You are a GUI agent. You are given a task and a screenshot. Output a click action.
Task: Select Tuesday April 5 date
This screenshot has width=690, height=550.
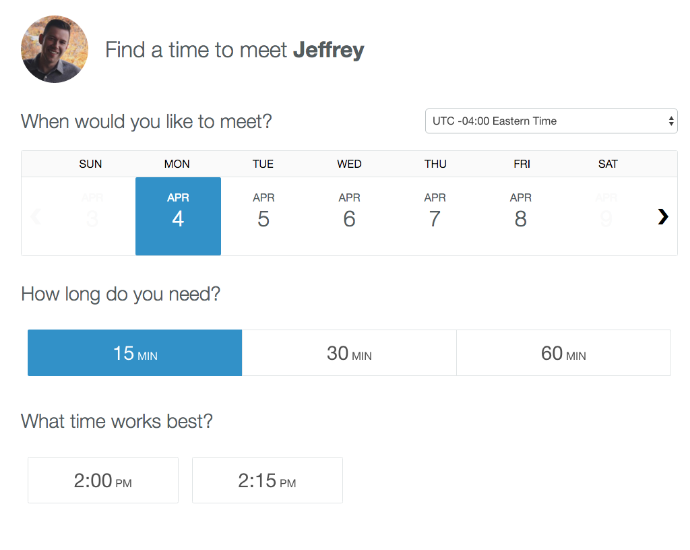[x=263, y=216]
